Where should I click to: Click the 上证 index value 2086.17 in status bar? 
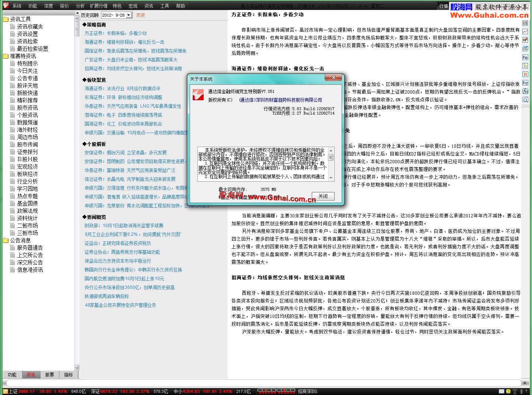click(x=26, y=391)
